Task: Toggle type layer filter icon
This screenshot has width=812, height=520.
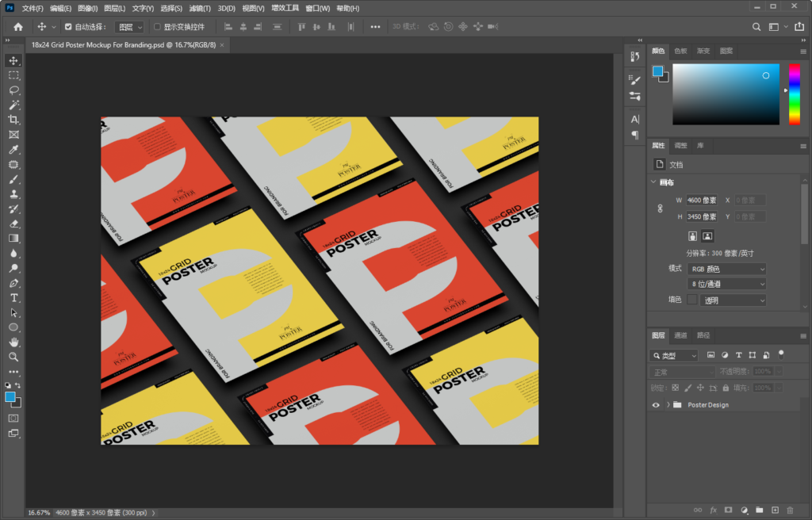Action: [x=738, y=355]
